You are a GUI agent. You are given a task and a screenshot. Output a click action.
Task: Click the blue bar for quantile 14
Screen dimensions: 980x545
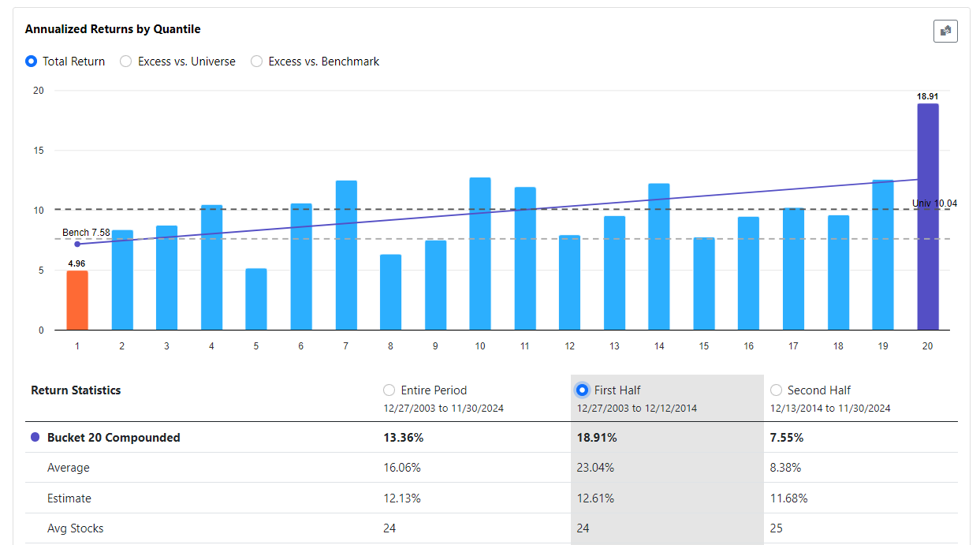[x=659, y=257]
